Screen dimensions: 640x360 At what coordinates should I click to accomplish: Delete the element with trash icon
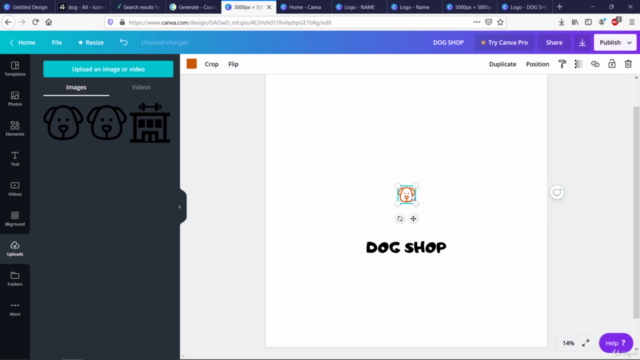628,64
